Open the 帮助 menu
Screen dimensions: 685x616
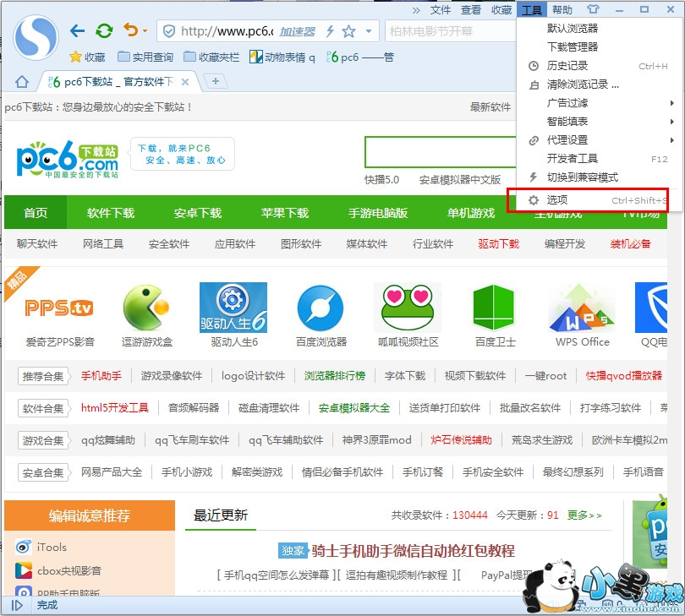click(x=562, y=10)
